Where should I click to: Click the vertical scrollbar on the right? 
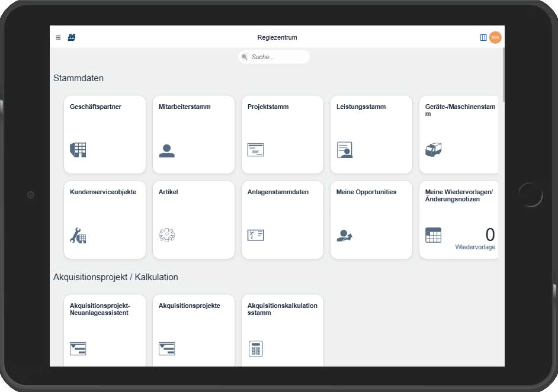pyautogui.click(x=503, y=77)
